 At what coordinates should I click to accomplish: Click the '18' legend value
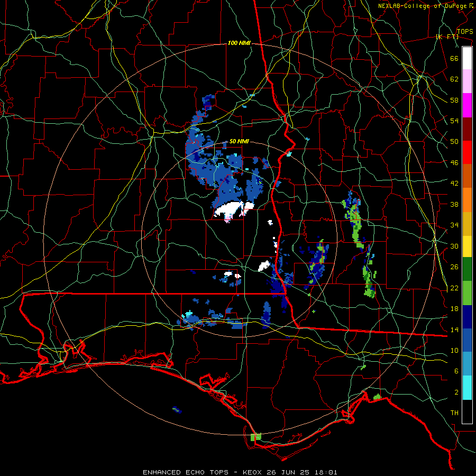pos(454,309)
